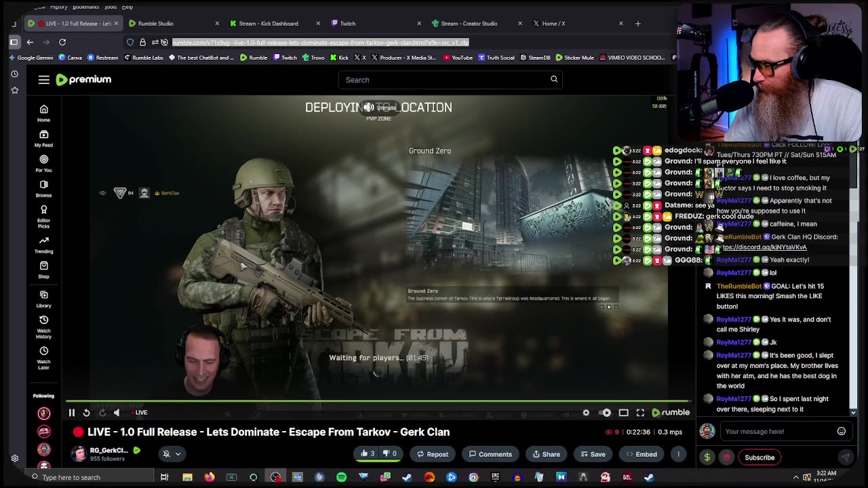Open RG_GerkClan channel page
This screenshot has height=488, width=868.
point(108,450)
